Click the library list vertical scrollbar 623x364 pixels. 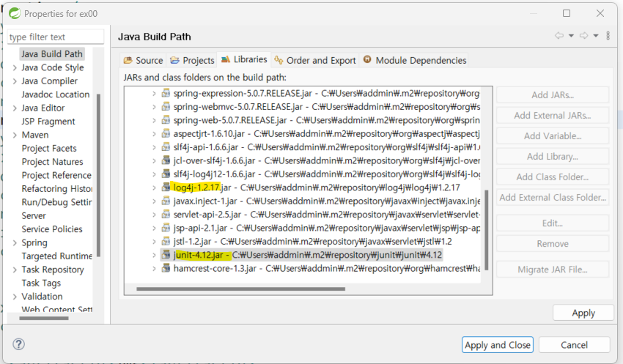487,230
